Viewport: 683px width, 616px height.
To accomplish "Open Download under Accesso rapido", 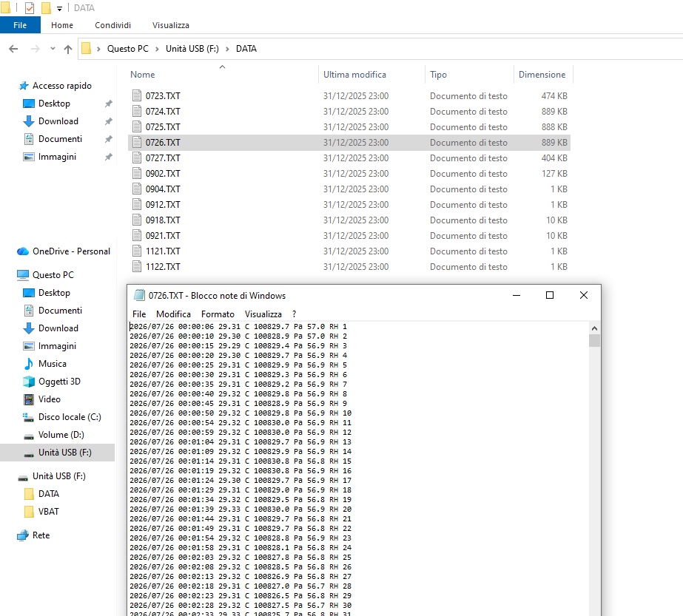I will [x=58, y=121].
